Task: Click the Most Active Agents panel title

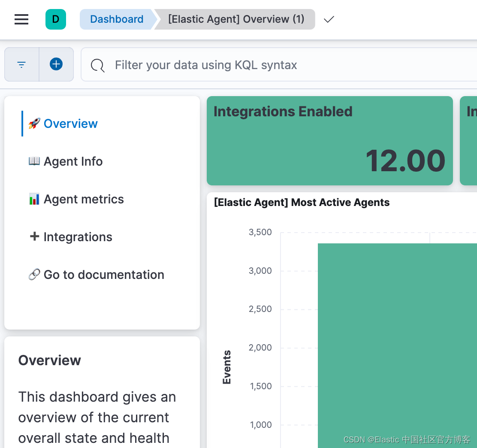Action: tap(302, 203)
